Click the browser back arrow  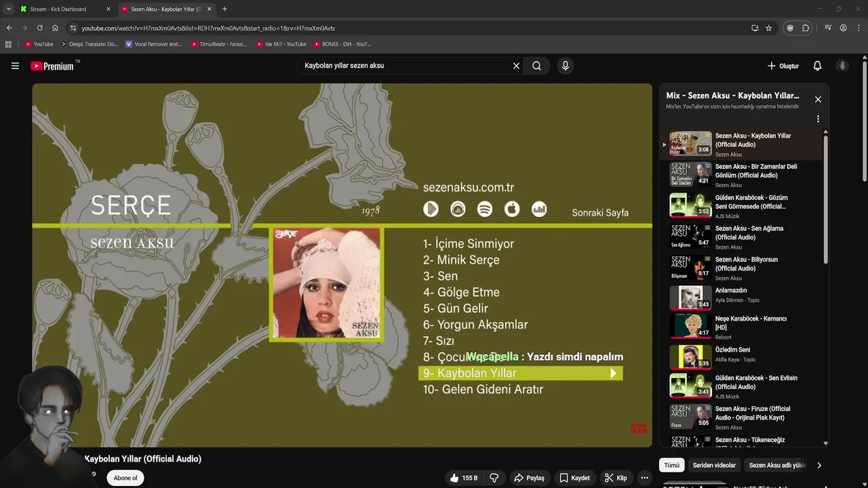click(9, 28)
